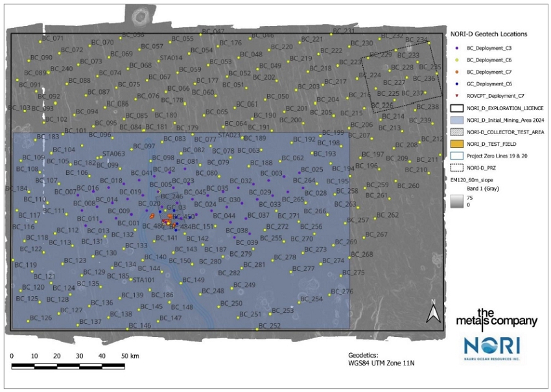Click the Project Zero Lines legend box
The image size is (551, 392).
point(457,155)
